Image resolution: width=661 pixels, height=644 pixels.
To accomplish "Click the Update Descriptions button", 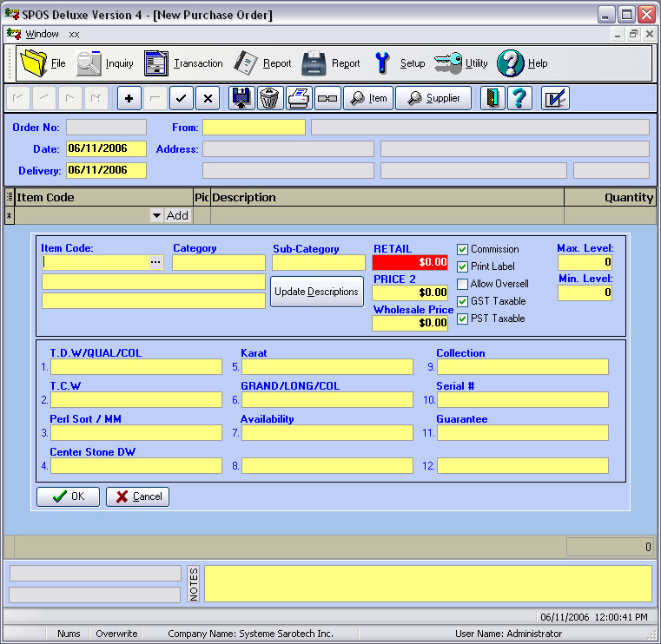I will click(316, 292).
